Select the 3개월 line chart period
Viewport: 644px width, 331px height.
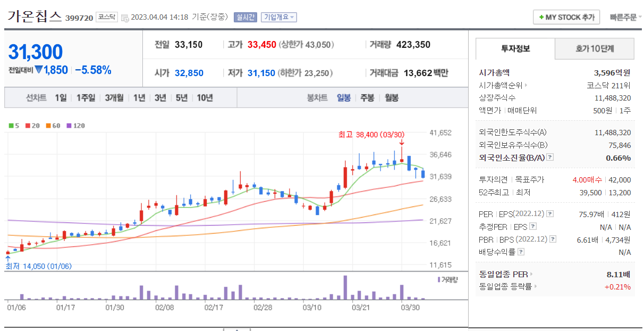click(114, 98)
